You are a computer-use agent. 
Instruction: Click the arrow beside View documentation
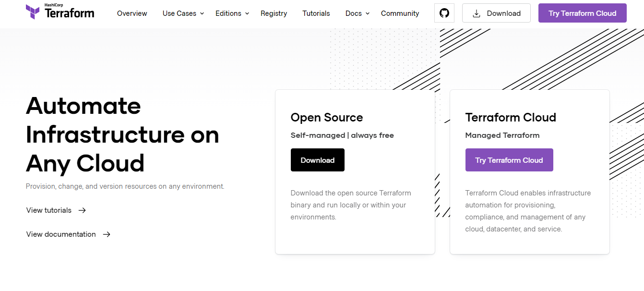click(107, 234)
